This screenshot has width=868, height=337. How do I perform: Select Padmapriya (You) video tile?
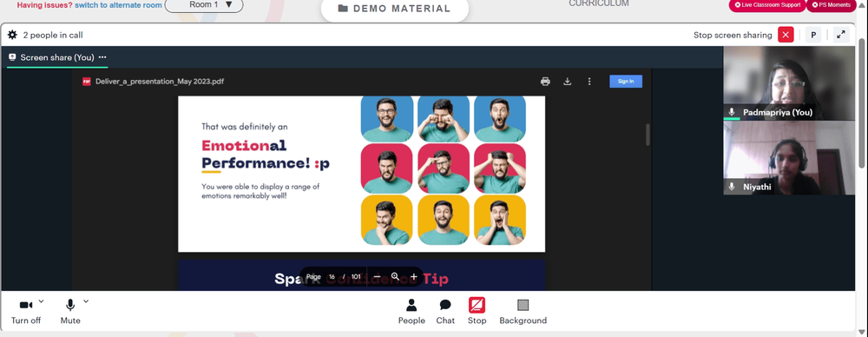(x=789, y=83)
